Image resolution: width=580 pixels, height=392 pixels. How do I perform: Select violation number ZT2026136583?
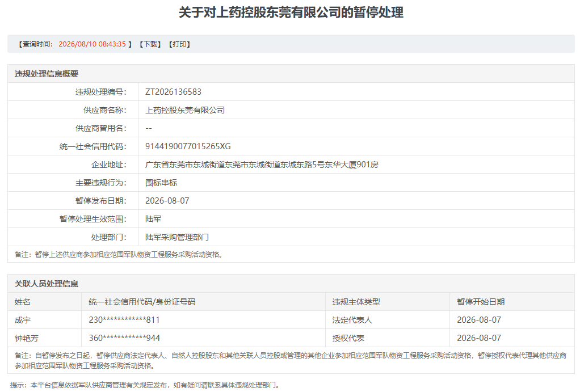coord(173,92)
